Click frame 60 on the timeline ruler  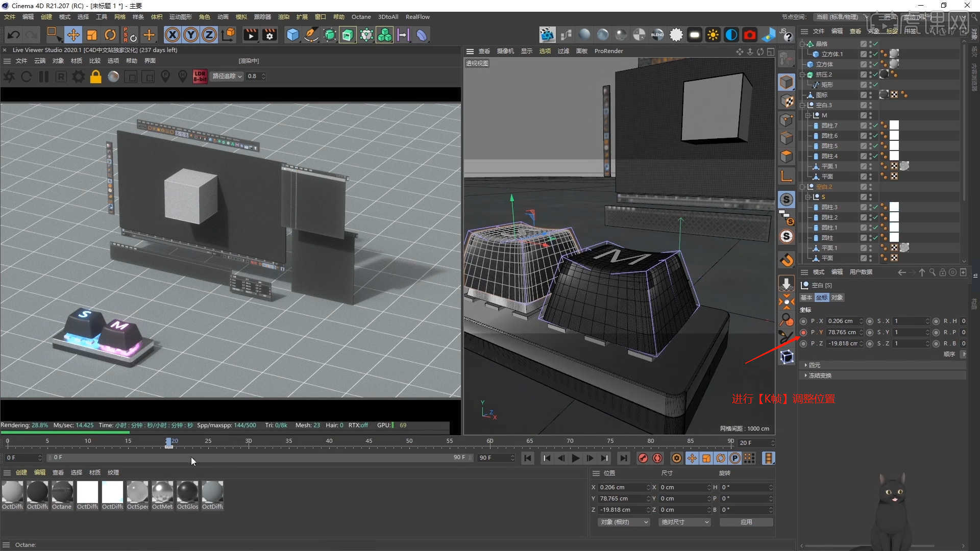click(x=489, y=442)
